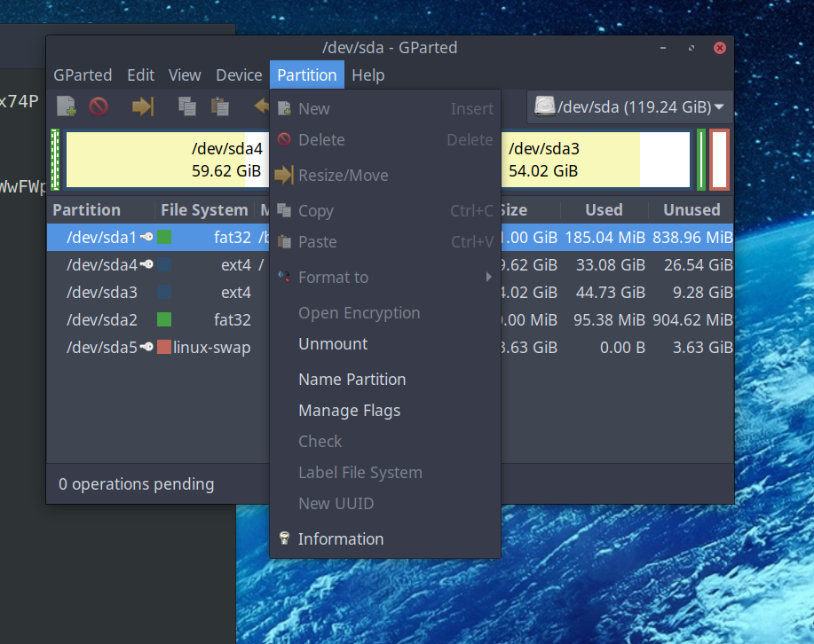814x644 pixels.
Task: Click the Delete partition toolbar icon
Action: [99, 106]
